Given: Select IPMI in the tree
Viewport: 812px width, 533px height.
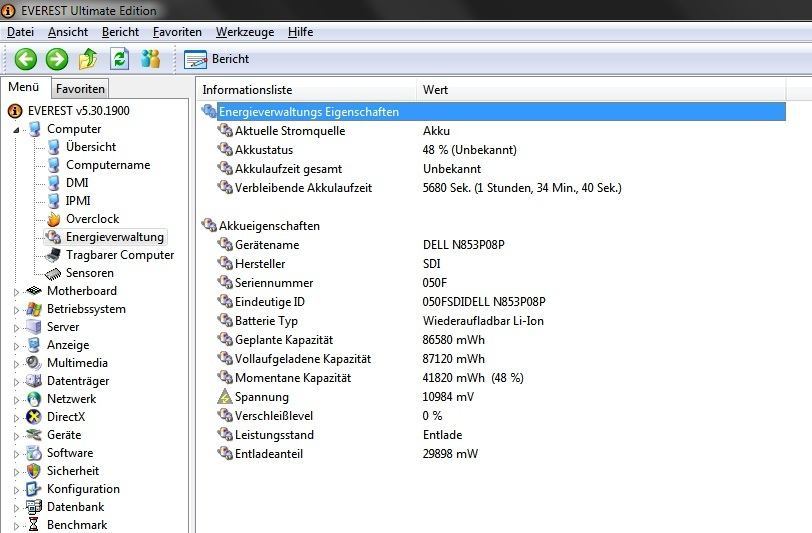Looking at the screenshot, I should (x=78, y=201).
